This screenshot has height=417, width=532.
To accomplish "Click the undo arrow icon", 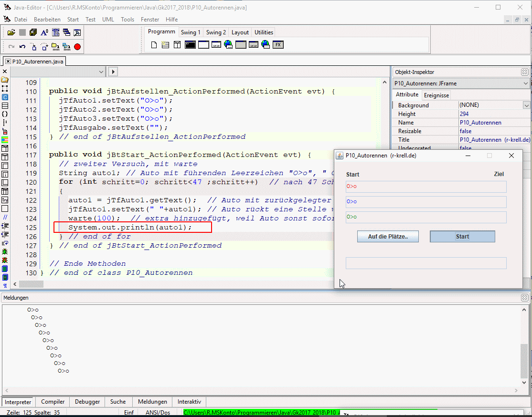I will click(x=22, y=47).
